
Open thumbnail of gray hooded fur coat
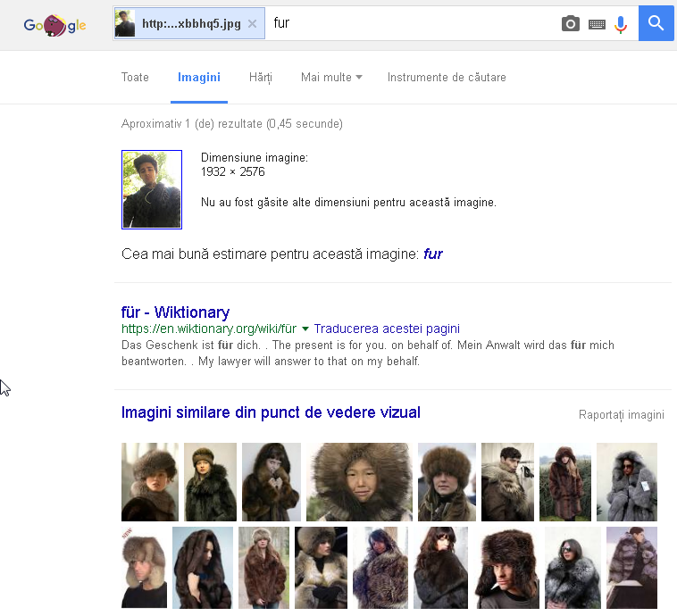tap(627, 482)
